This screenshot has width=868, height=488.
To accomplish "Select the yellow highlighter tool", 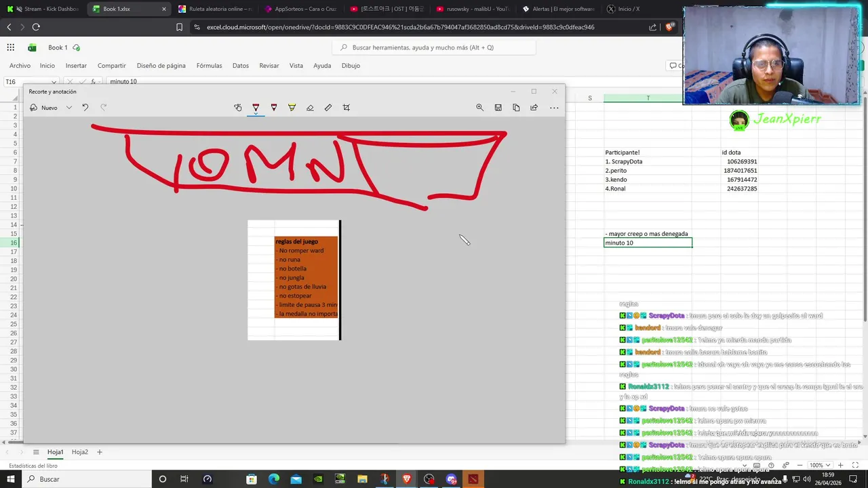I will click(x=292, y=108).
